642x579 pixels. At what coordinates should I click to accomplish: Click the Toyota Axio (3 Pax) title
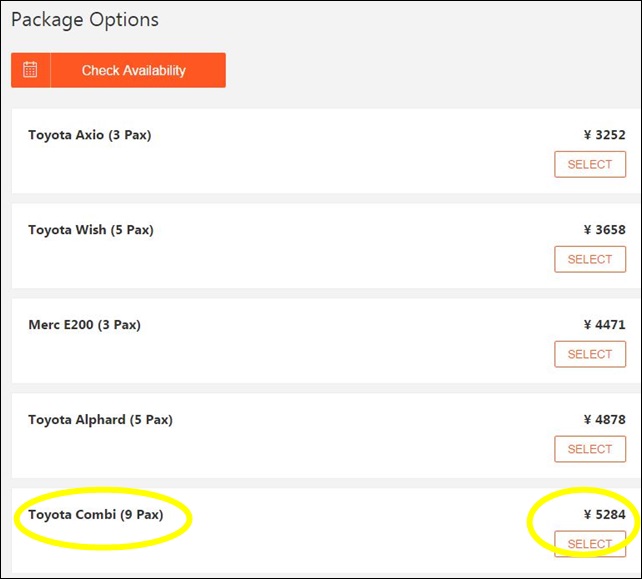point(90,135)
